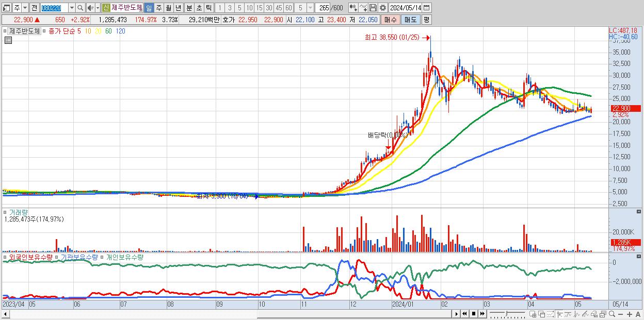
Task: Open the 주 dropdown at top-left
Action: (24, 8)
